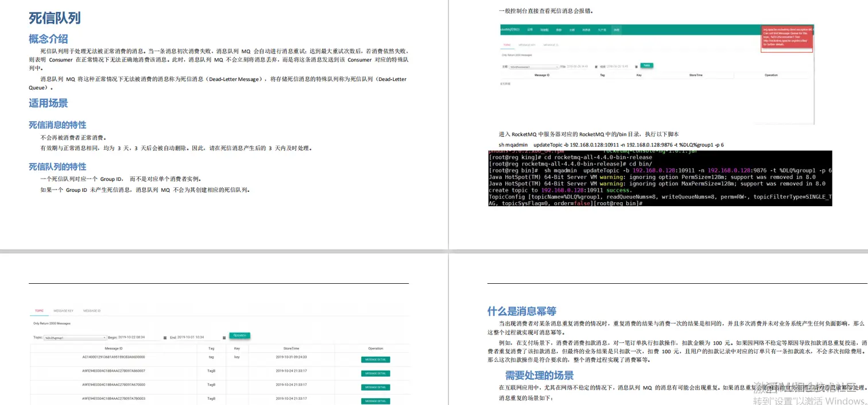Click heading 需要处理的场景

(539, 375)
